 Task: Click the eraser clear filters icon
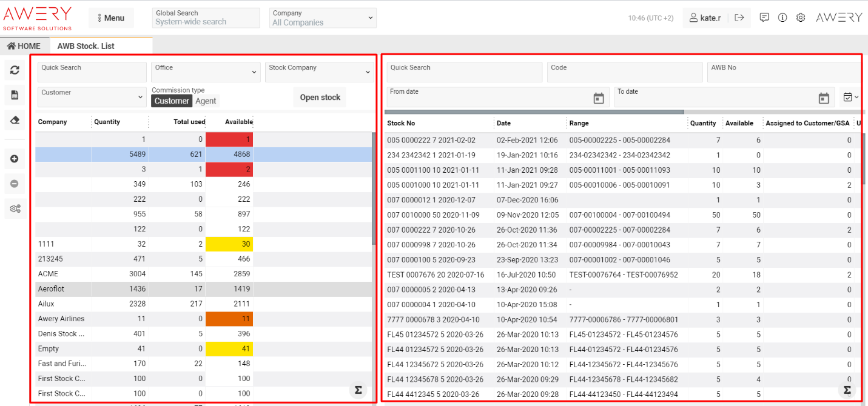pyautogui.click(x=15, y=120)
